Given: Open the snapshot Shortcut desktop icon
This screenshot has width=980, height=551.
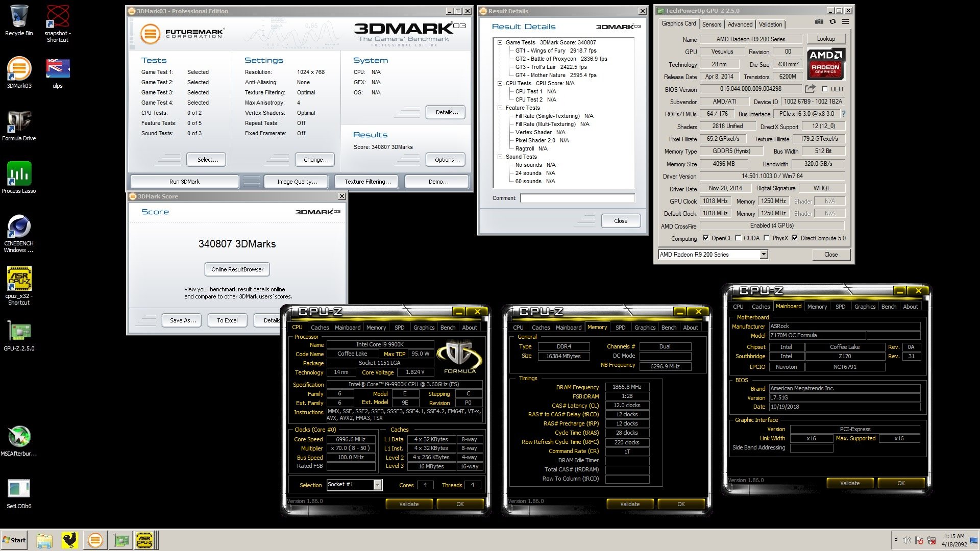Looking at the screenshot, I should click(57, 23).
